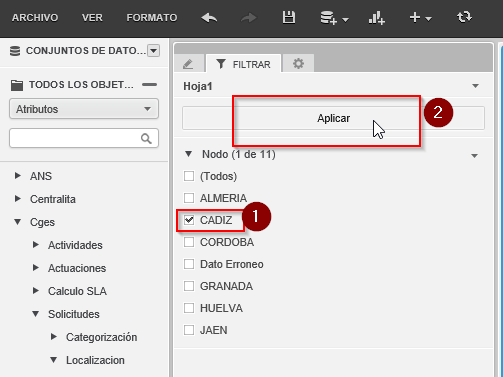Image resolution: width=503 pixels, height=377 pixels.
Task: Collapse Todos los objetos panel with minus icon
Action: coord(149,85)
